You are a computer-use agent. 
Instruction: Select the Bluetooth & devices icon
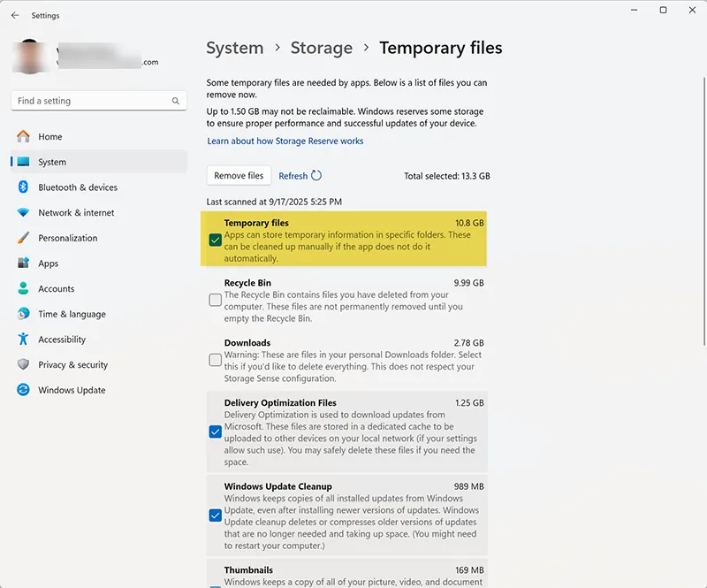(x=22, y=187)
